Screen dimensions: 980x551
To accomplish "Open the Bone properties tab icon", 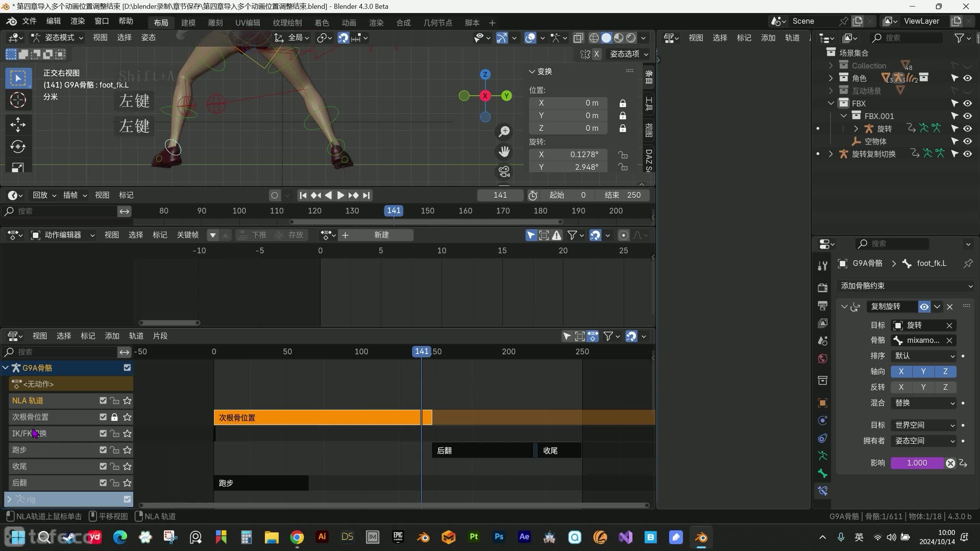I will [x=823, y=473].
